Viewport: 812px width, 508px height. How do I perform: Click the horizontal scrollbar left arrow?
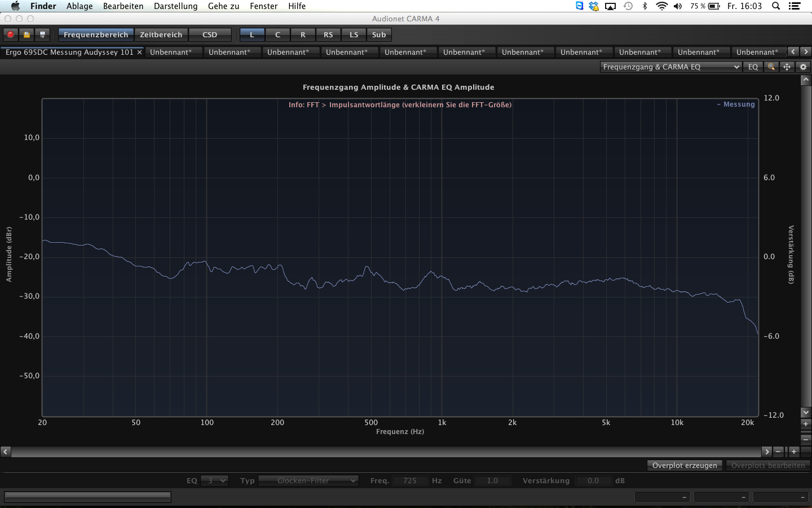pos(5,452)
